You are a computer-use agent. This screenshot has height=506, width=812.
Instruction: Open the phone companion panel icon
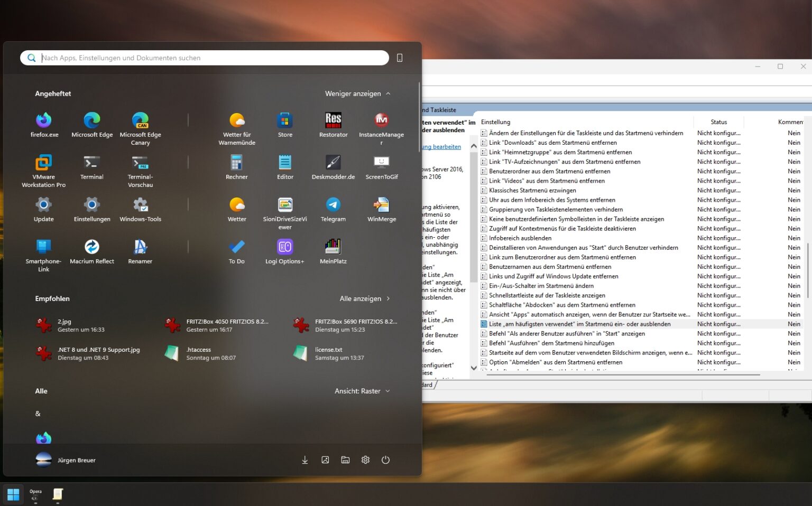pos(400,58)
